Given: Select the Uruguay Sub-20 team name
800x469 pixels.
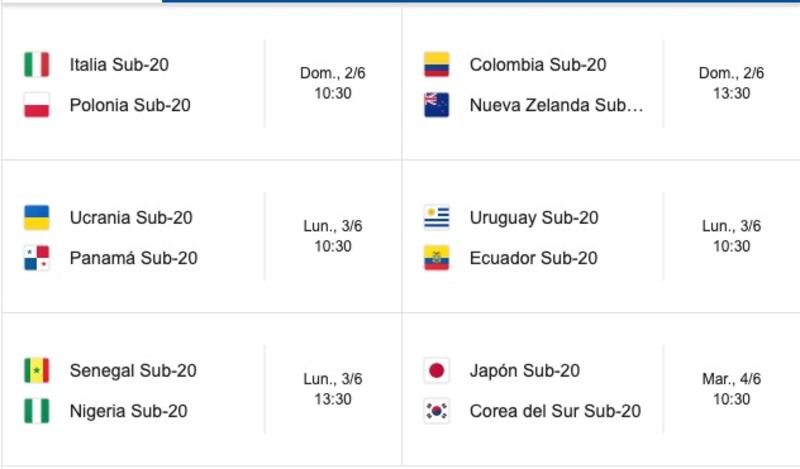Looking at the screenshot, I should click(534, 218).
